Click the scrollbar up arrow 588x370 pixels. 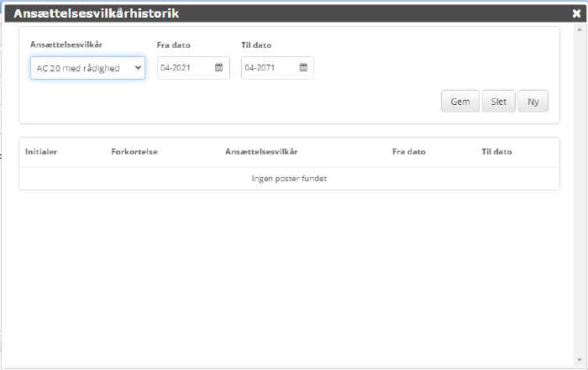pyautogui.click(x=581, y=29)
